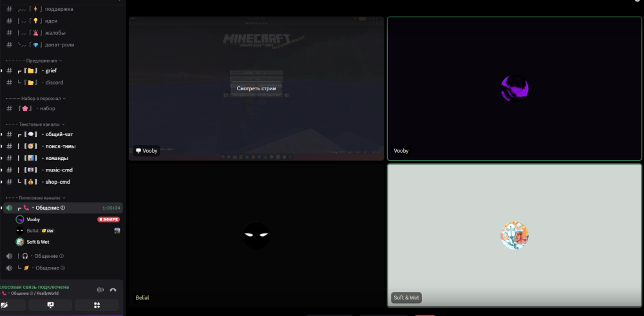Click the Голосовая связь подключена status text
Image resolution: width=644 pixels, height=316 pixels.
coord(35,287)
